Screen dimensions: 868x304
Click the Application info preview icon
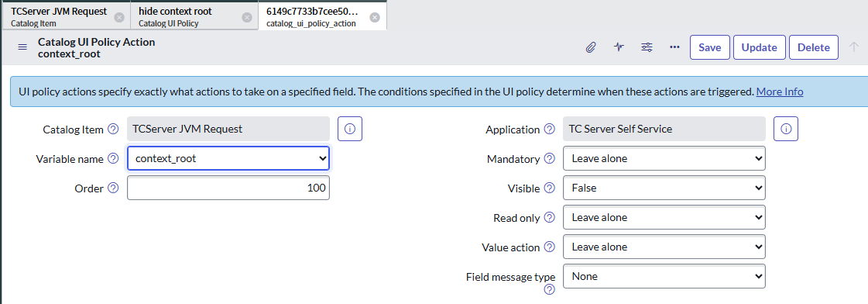point(786,129)
